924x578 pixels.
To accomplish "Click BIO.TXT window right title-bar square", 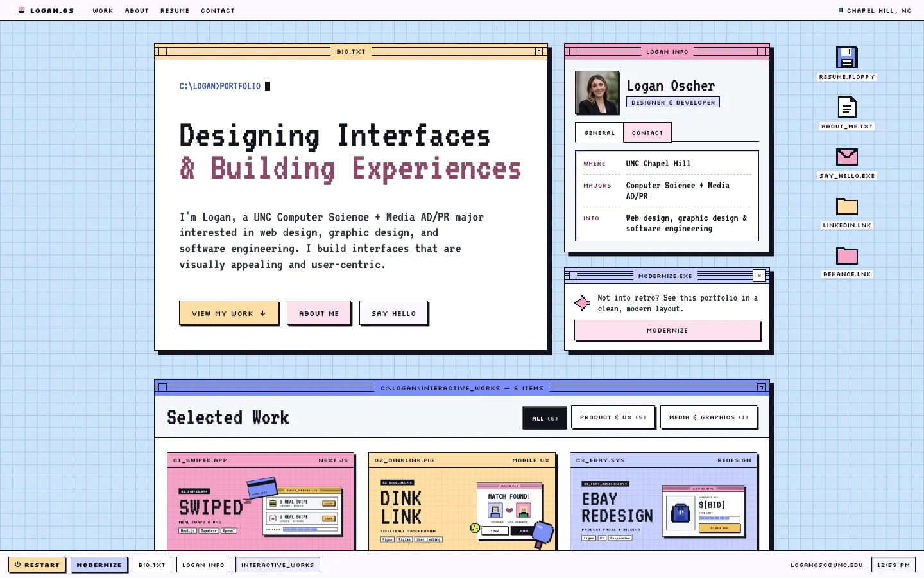I will 539,51.
